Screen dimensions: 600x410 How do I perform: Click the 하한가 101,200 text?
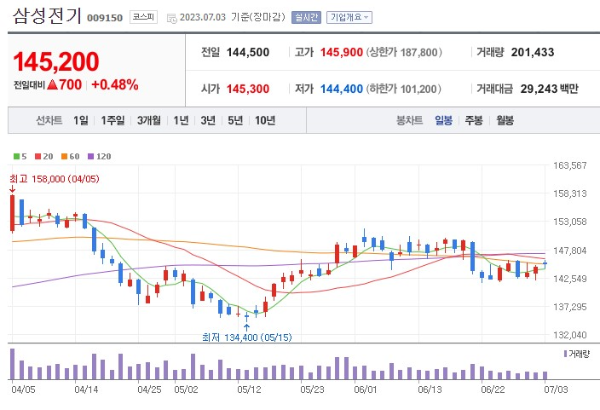point(404,89)
